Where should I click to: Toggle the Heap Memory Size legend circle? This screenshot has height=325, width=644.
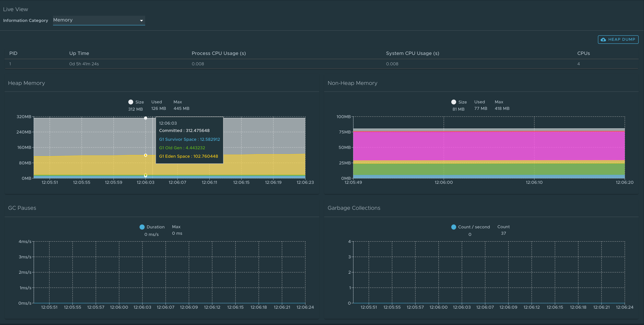pos(131,102)
